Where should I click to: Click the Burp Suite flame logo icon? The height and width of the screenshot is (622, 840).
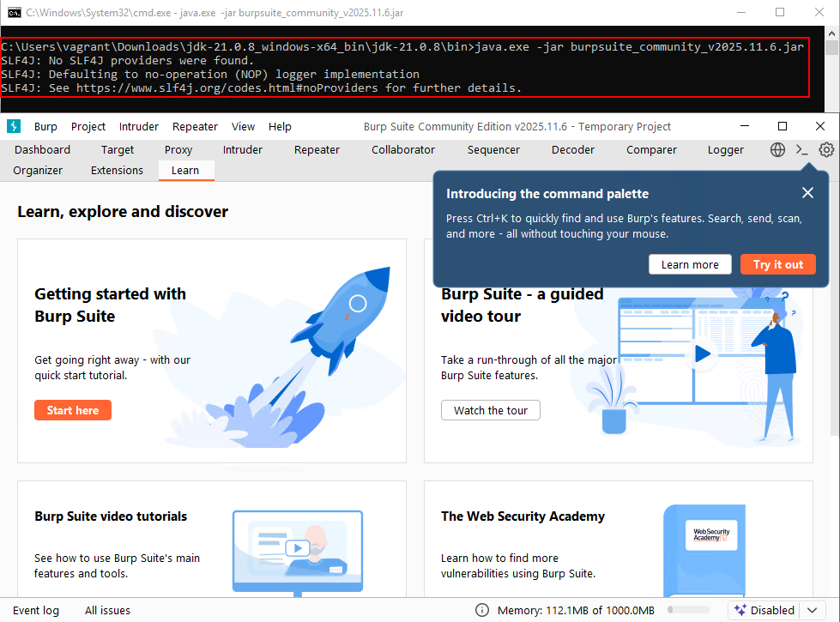point(13,126)
